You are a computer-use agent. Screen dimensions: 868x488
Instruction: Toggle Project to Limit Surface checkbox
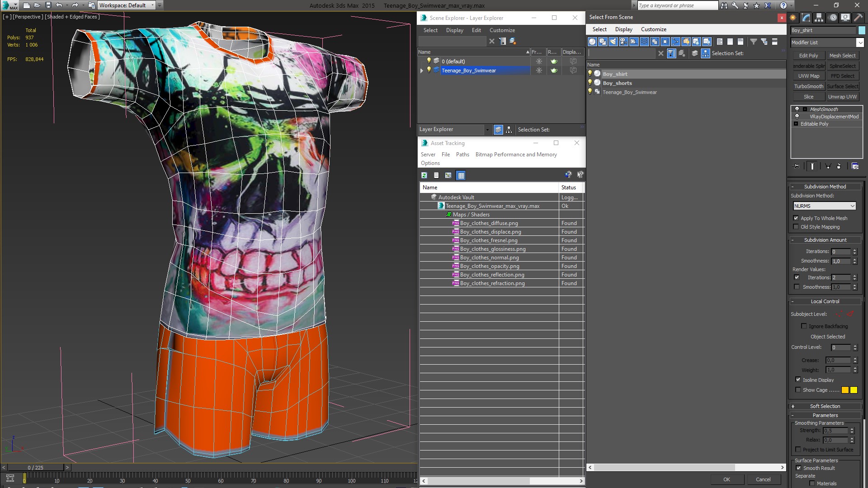pyautogui.click(x=798, y=450)
